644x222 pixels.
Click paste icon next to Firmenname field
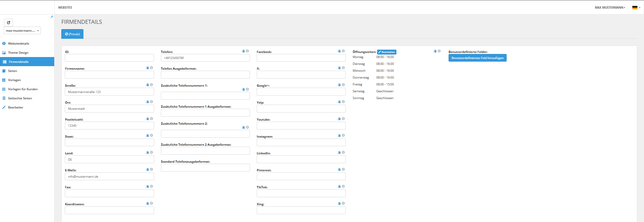click(147, 68)
